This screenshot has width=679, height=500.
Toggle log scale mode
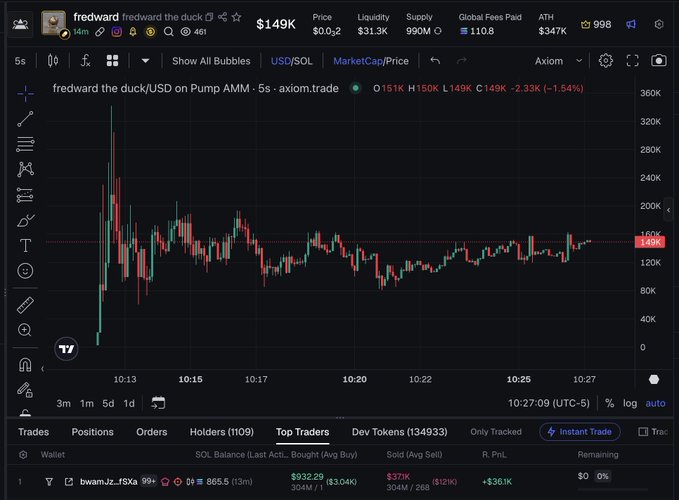pos(630,403)
